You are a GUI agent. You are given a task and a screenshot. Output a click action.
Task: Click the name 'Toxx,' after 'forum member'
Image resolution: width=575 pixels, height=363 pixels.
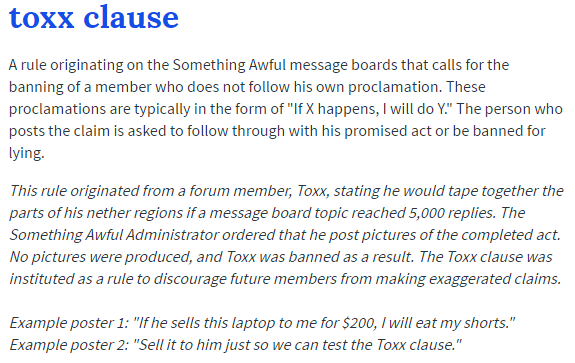312,191
